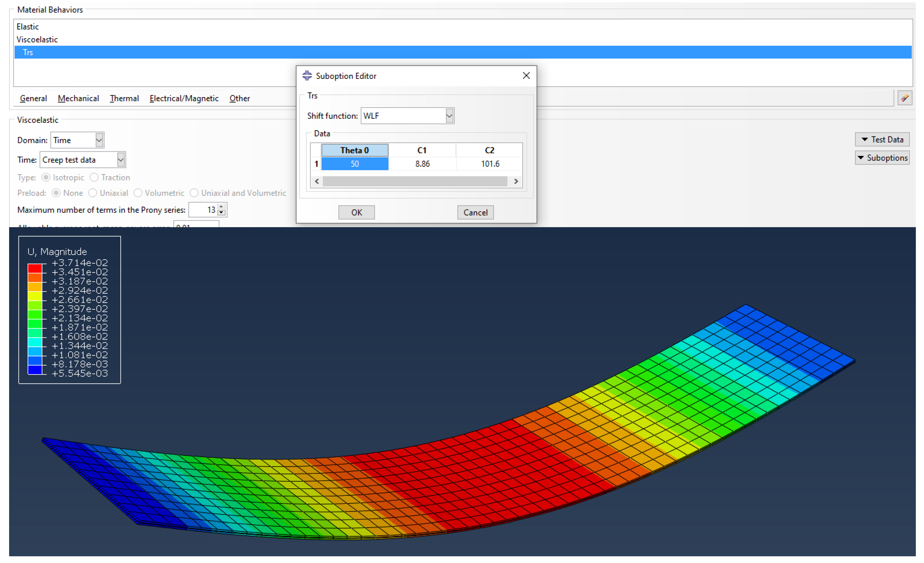Click the red swatch in legend

(x=35, y=269)
